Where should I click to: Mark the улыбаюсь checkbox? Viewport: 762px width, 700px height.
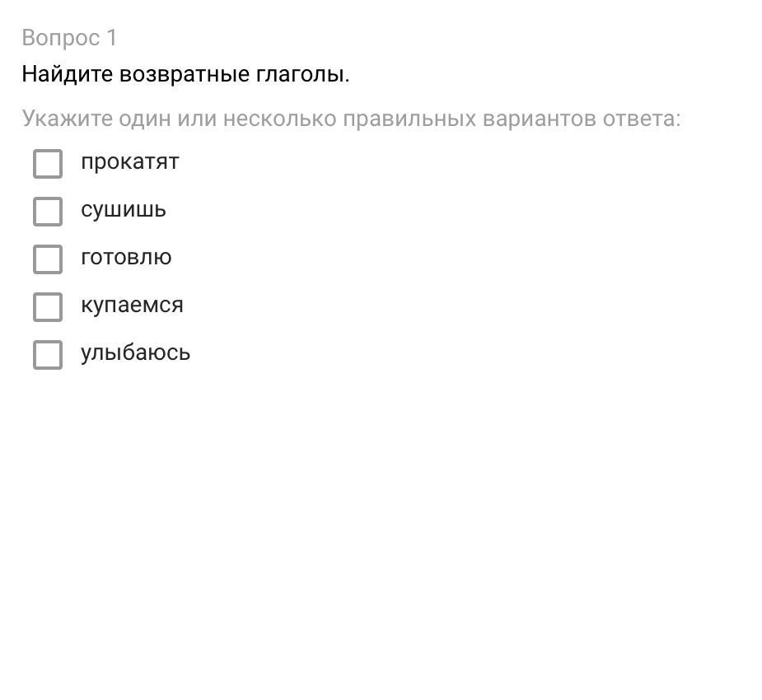[x=48, y=354]
